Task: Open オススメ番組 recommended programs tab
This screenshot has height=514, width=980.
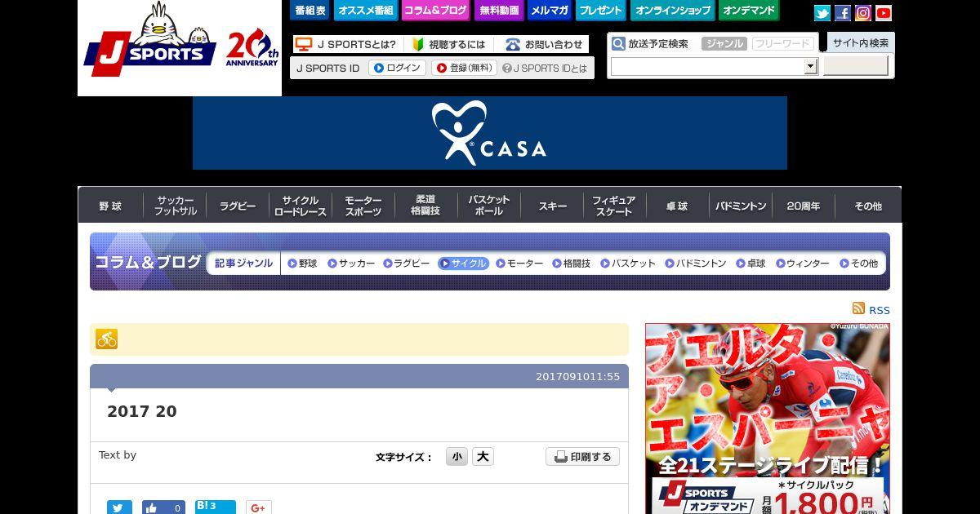Action: 365,11
